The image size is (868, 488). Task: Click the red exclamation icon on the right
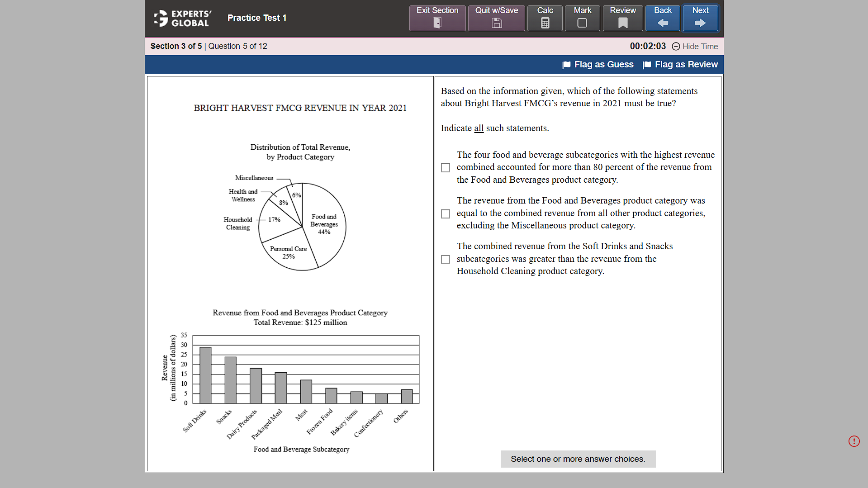tap(854, 441)
